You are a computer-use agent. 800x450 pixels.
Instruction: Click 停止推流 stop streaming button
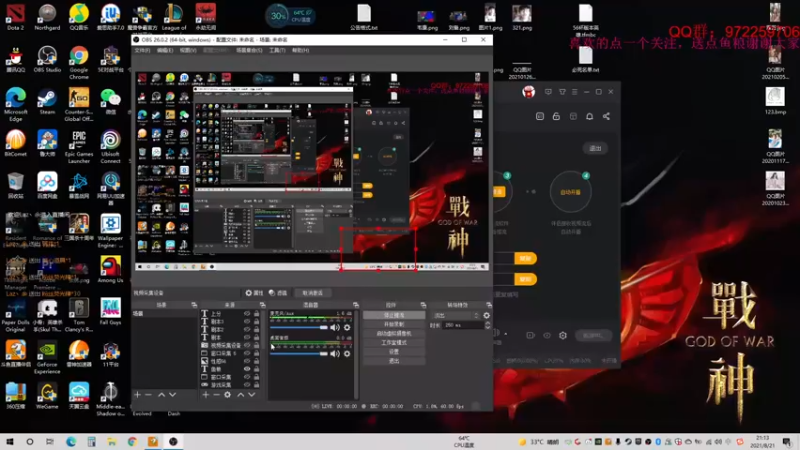click(394, 315)
